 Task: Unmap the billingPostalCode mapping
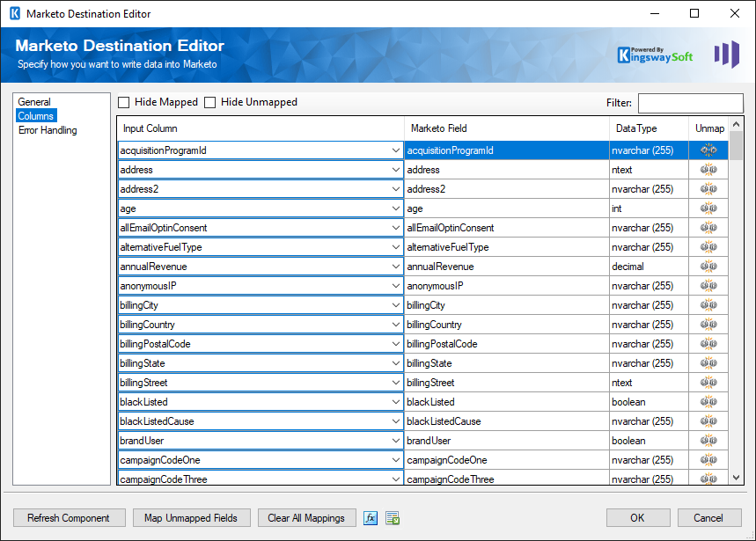[x=708, y=343]
